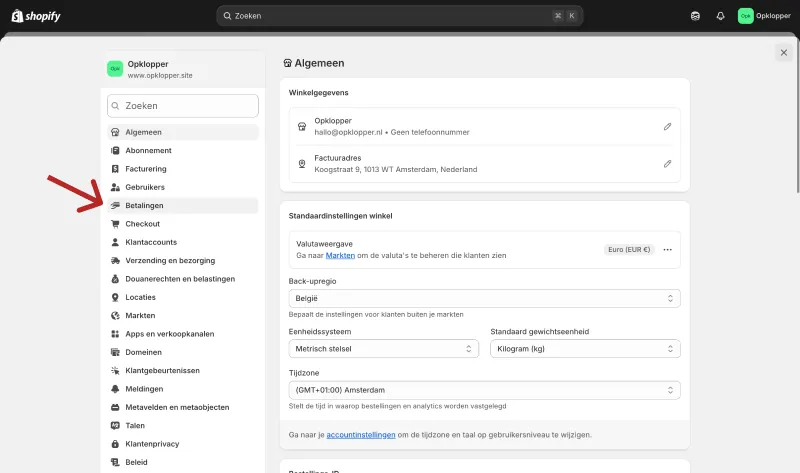Open the Standaard gewichtseenheid Kilogram dropdown
The width and height of the screenshot is (800, 473).
click(585, 348)
